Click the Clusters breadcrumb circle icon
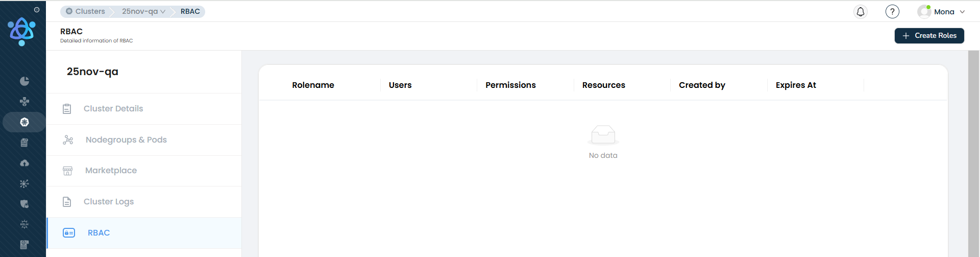 coord(69,11)
